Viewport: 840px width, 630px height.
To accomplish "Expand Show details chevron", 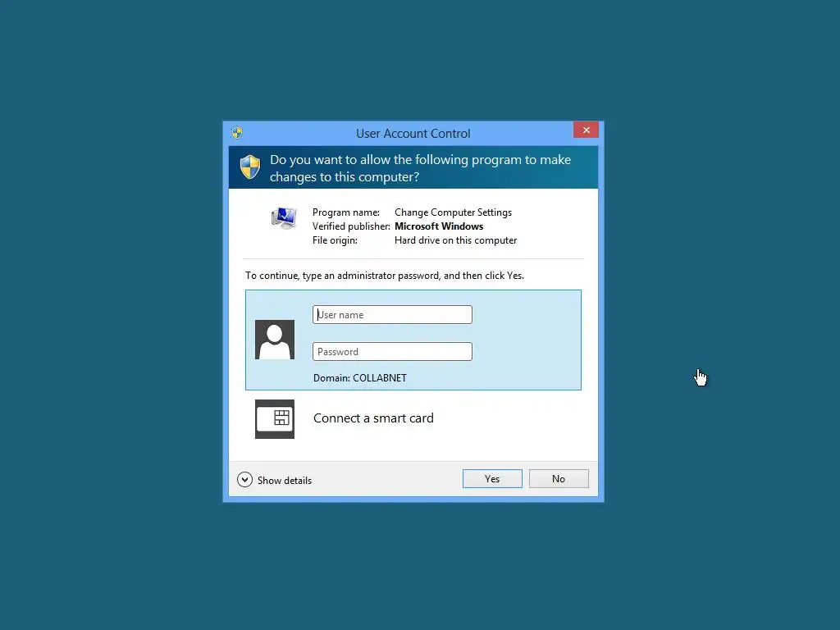I will 244,479.
